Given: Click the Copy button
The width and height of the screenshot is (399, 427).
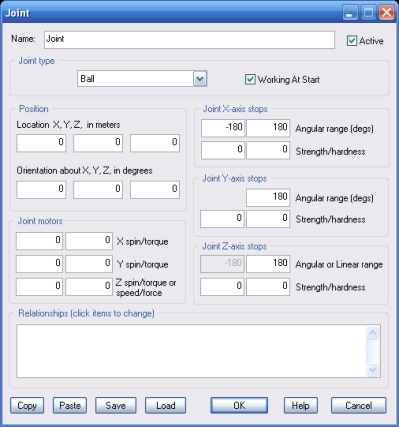Looking at the screenshot, I should click(27, 406).
